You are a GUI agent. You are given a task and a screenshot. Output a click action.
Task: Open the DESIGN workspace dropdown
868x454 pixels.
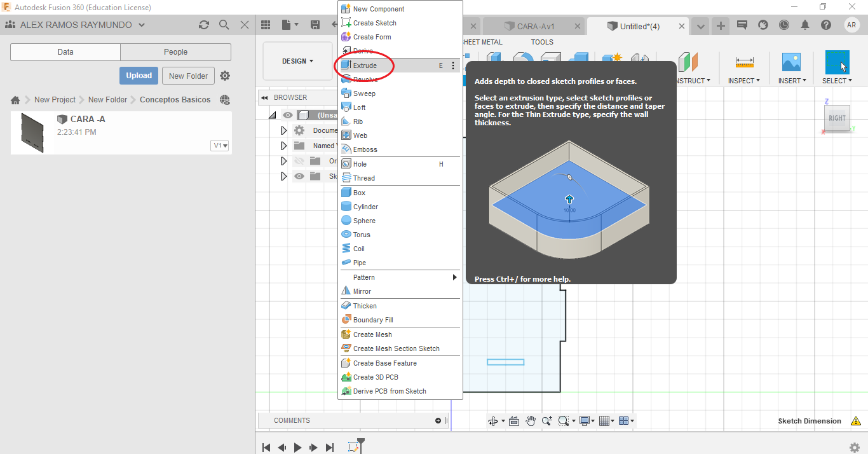click(x=298, y=61)
